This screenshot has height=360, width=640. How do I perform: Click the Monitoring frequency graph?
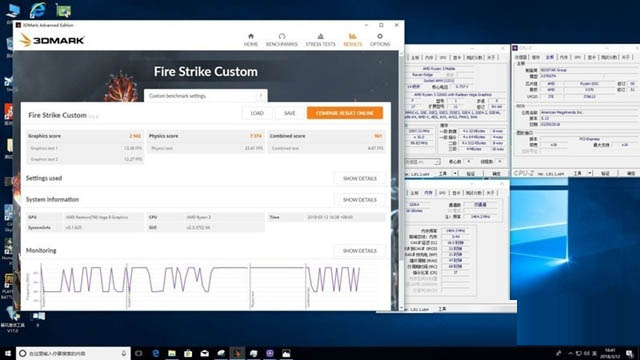(204, 284)
